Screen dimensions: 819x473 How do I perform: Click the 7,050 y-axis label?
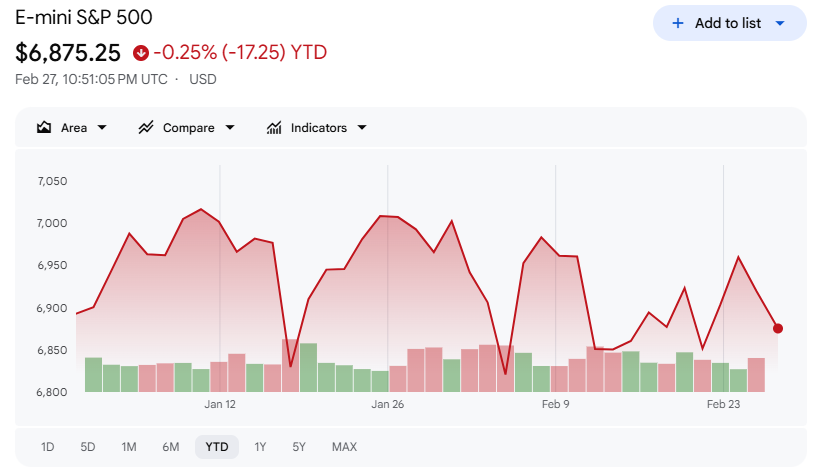pyautogui.click(x=52, y=181)
